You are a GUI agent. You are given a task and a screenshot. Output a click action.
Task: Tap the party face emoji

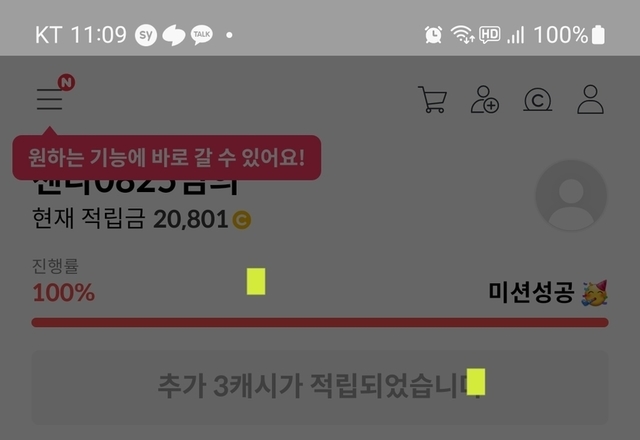coord(595,293)
